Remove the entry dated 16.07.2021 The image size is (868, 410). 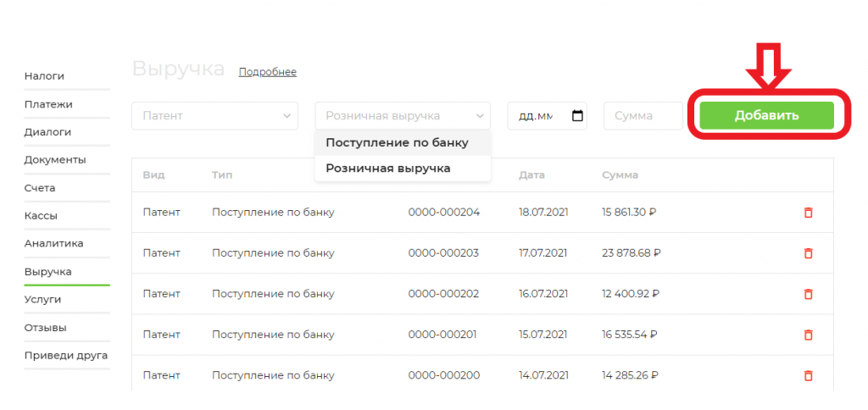pos(808,294)
